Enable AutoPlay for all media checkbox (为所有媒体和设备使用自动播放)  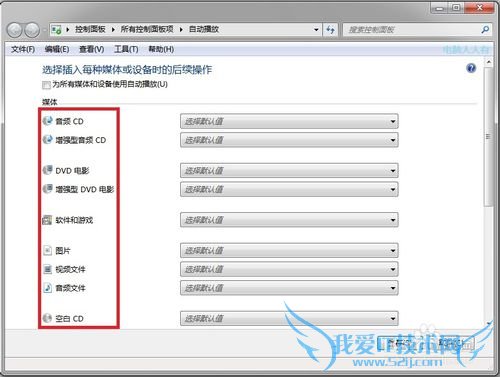coord(46,85)
